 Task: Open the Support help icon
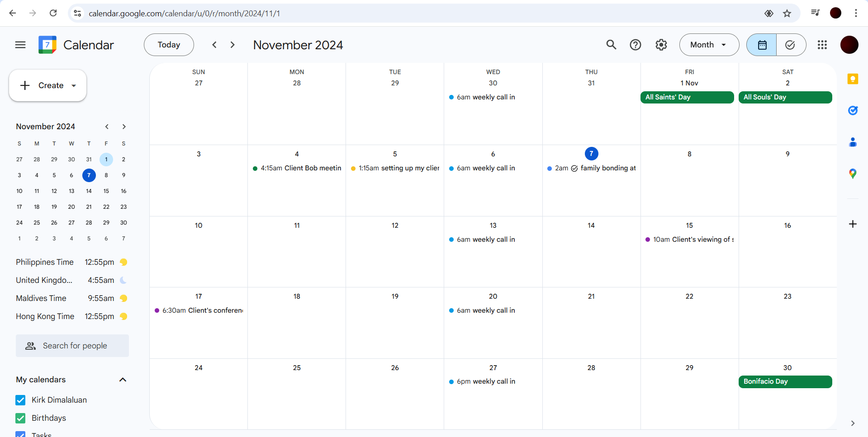pyautogui.click(x=636, y=45)
